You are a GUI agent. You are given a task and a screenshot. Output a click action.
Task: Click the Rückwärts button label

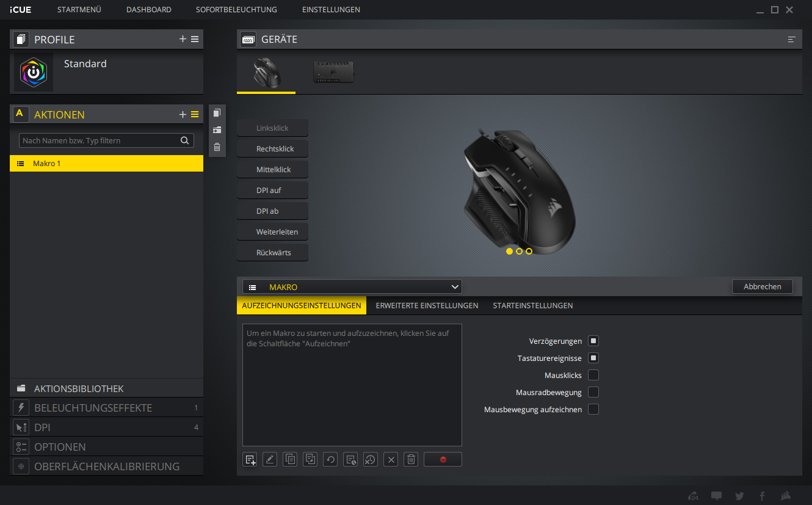[273, 253]
